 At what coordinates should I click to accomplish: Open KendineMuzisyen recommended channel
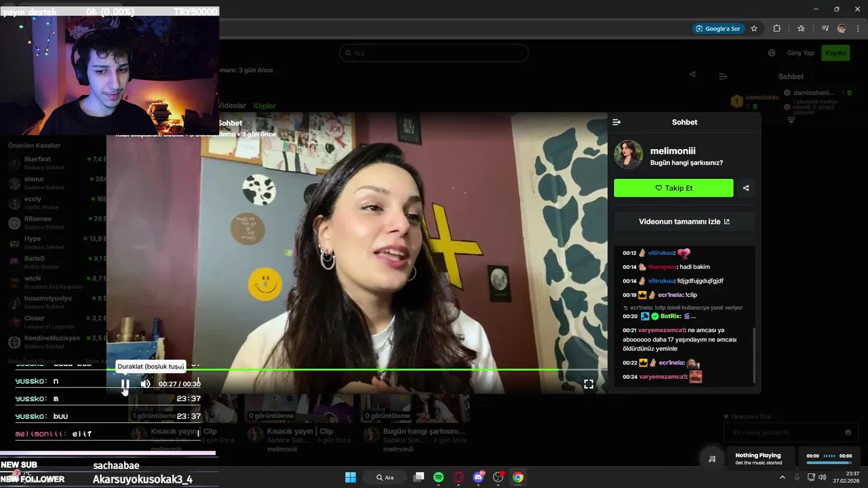pos(57,342)
